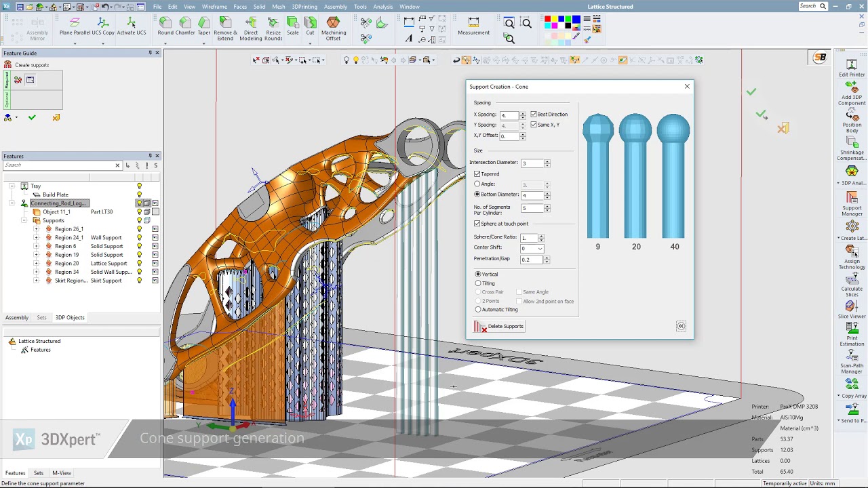Expand the dialog with double-arrow button
868x488 pixels.
(x=681, y=327)
